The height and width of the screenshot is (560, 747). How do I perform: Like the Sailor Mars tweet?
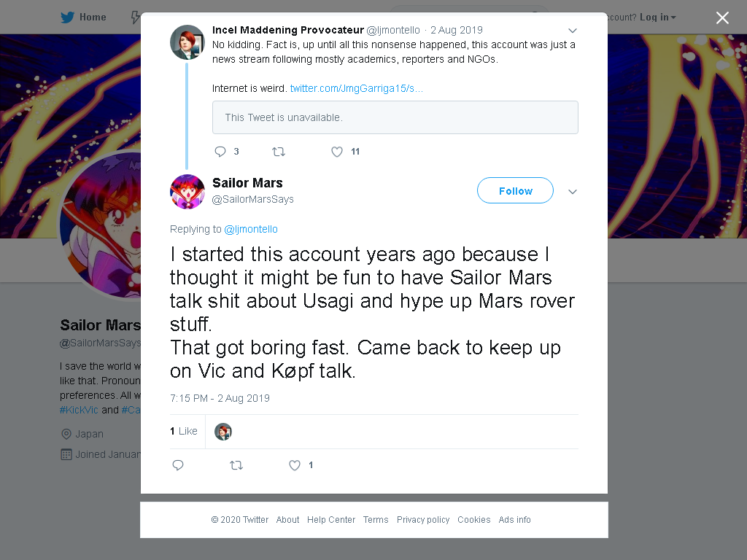pos(295,465)
